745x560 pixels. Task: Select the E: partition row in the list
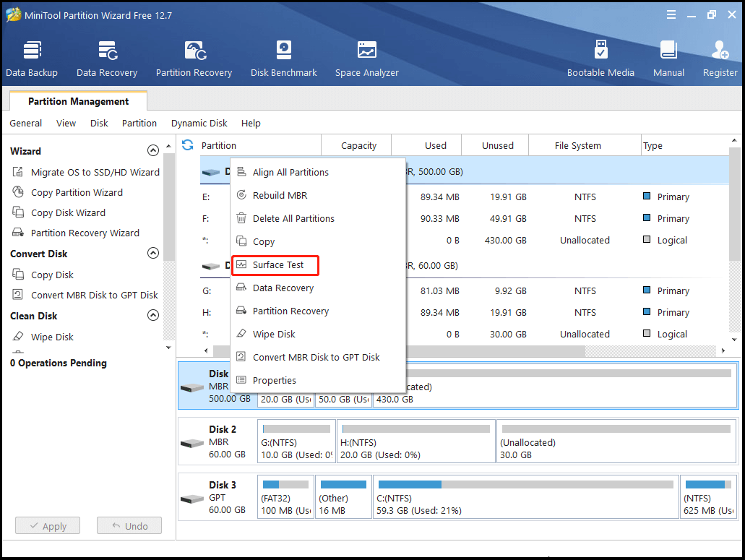465,197
